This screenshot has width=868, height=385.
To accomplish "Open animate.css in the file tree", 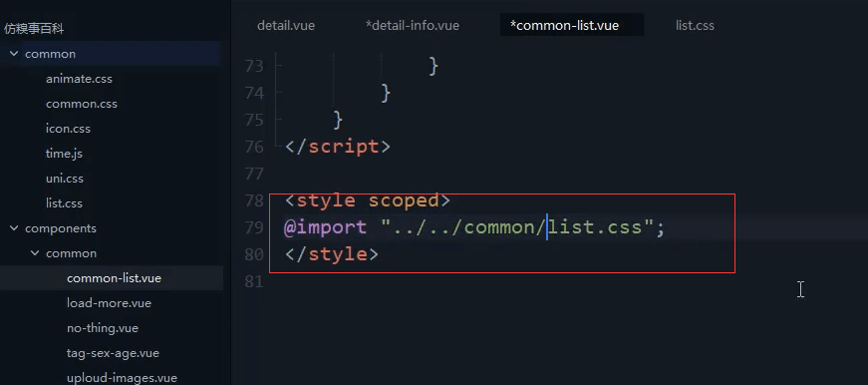I will pos(79,79).
